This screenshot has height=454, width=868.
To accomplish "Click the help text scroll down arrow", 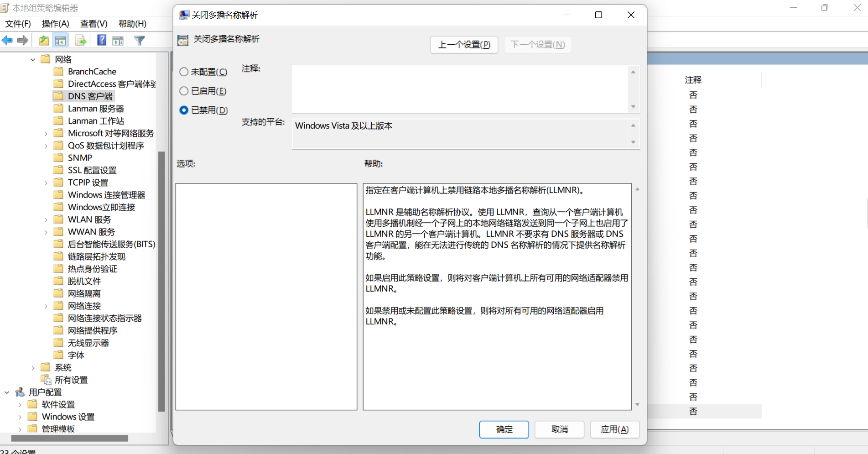I will pos(637,405).
